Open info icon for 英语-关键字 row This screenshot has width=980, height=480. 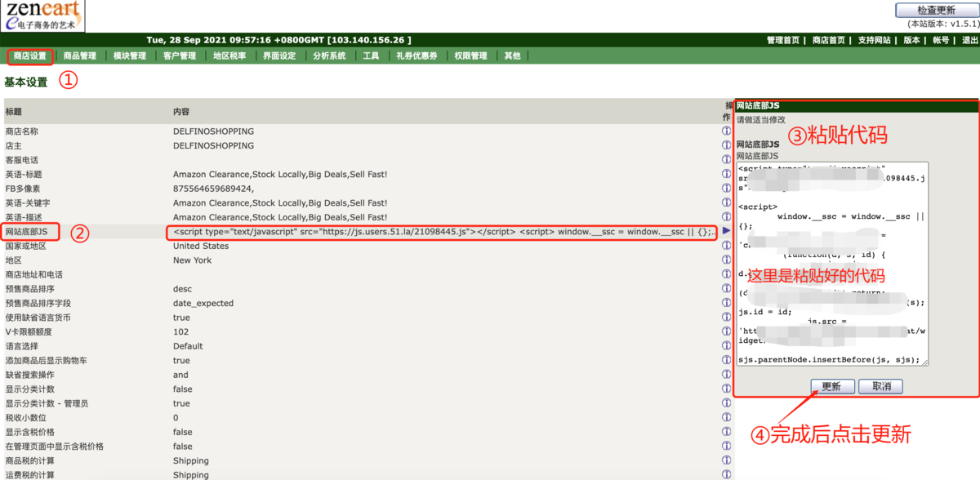click(x=726, y=202)
